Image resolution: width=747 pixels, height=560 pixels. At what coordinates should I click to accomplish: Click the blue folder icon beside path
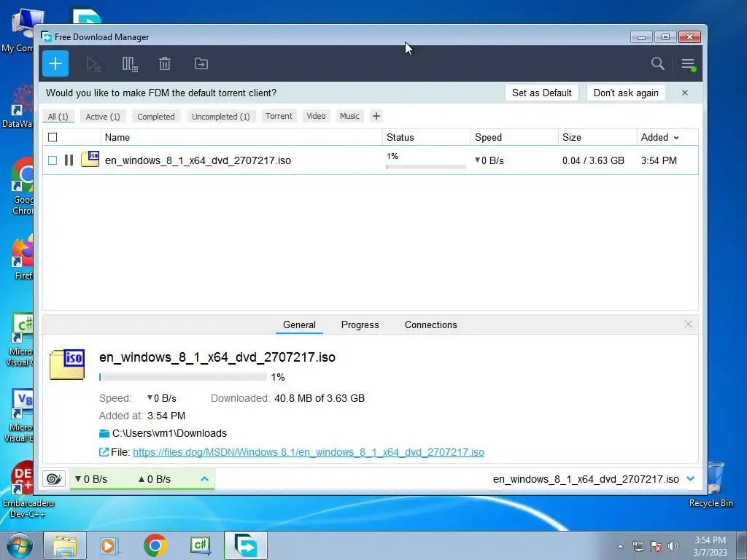104,433
